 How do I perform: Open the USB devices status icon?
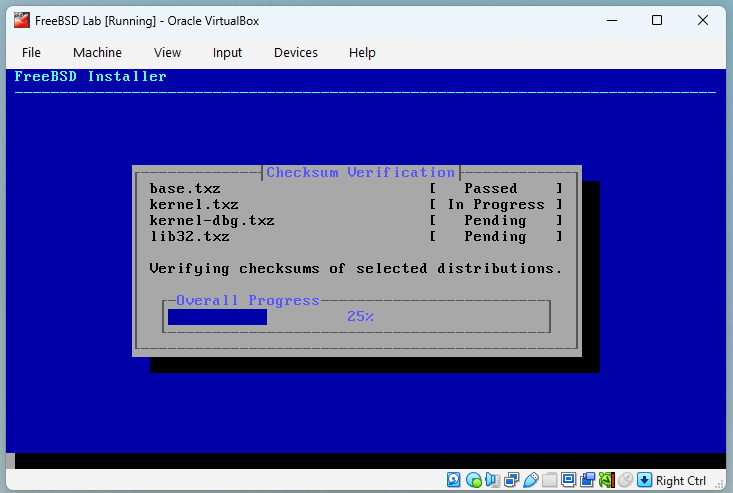(531, 480)
